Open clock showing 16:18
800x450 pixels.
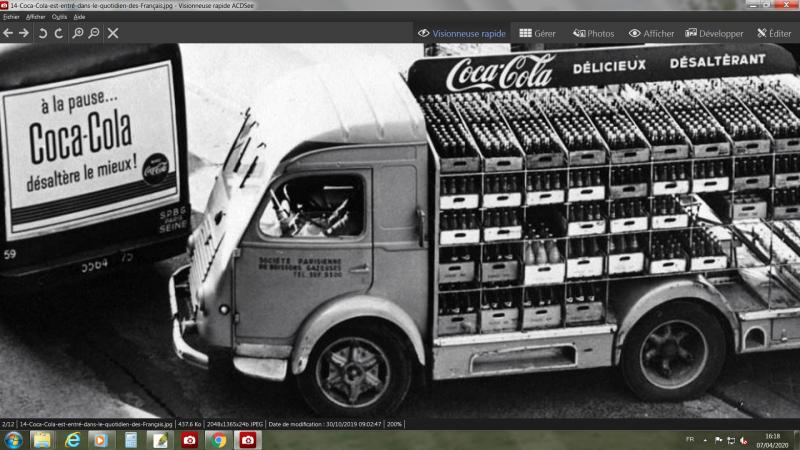point(772,440)
